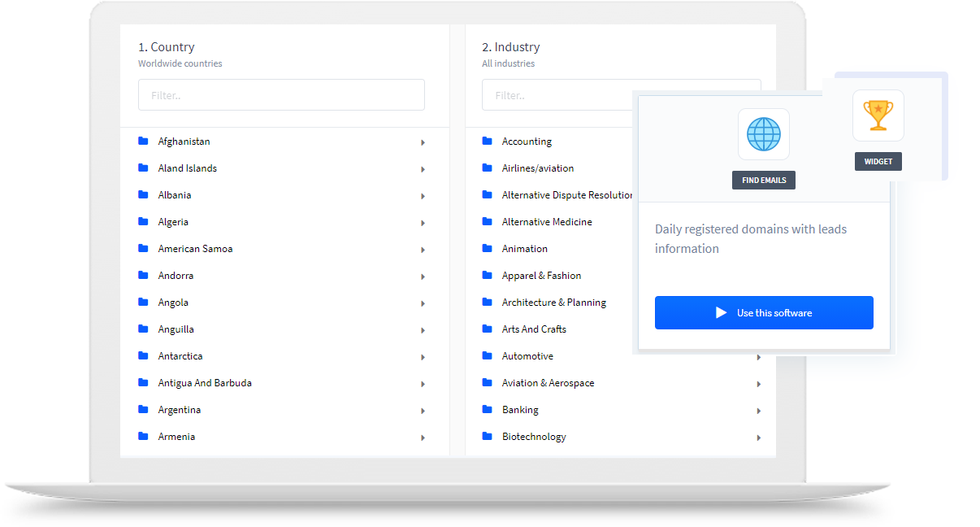Click the folder icon beside Antarctica

click(x=143, y=356)
